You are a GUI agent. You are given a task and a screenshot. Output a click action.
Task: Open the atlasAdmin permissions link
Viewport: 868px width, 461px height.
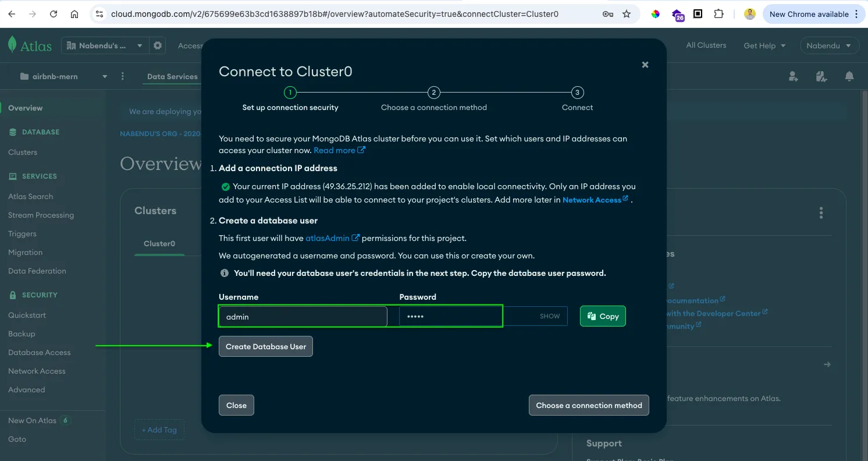(332, 238)
